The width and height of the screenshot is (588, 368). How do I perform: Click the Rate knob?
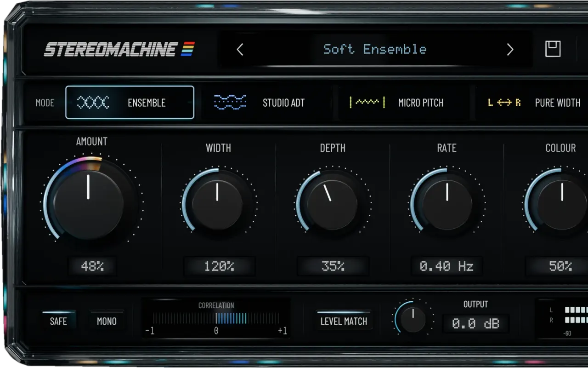[x=447, y=204]
